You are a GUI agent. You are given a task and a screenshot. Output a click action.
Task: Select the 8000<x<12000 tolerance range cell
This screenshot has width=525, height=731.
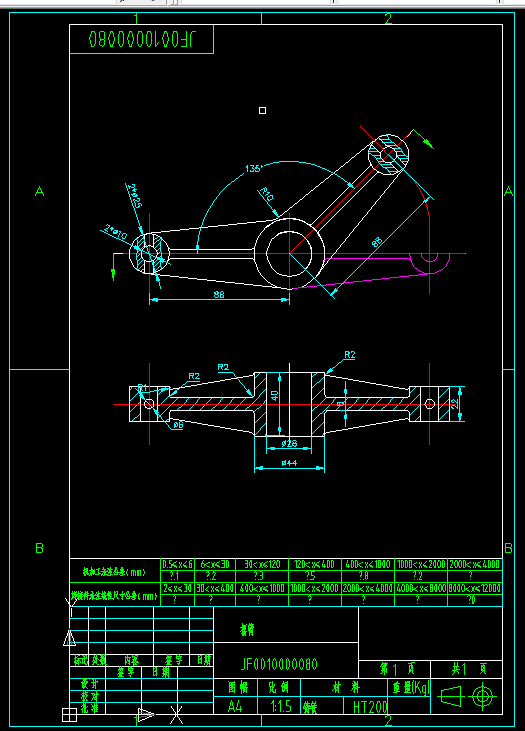[x=475, y=588]
